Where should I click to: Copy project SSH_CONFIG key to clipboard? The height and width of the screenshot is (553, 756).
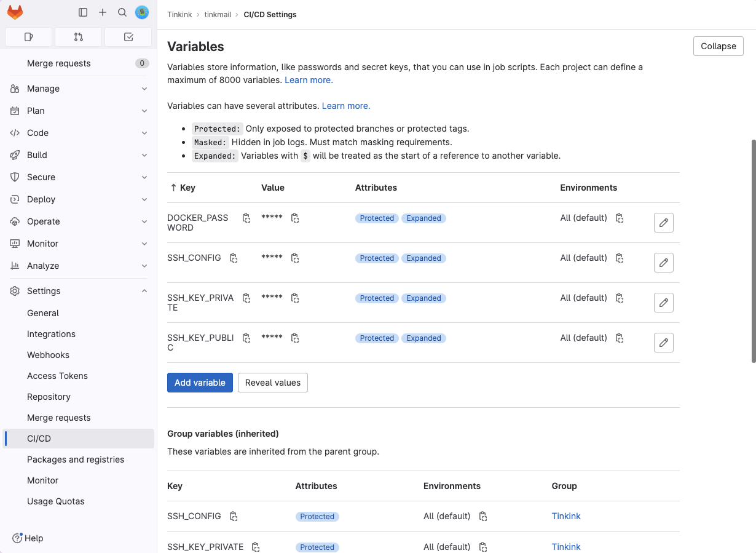click(234, 258)
